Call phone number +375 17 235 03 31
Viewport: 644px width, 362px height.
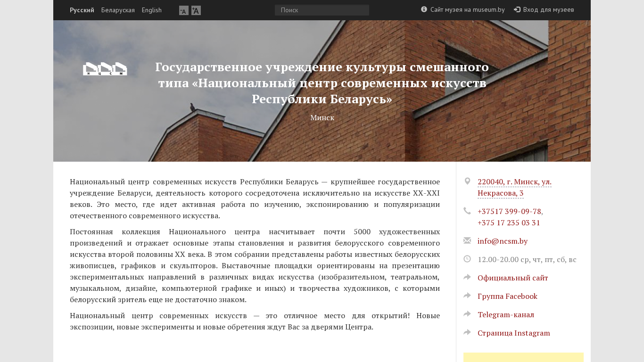point(509,222)
